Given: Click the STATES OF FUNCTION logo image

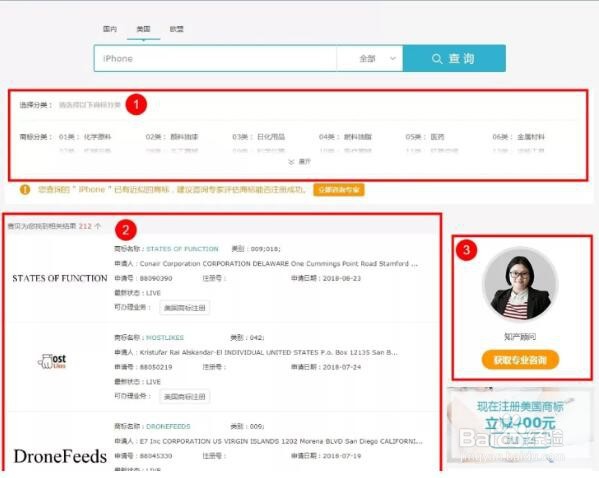Looking at the screenshot, I should pos(60,279).
